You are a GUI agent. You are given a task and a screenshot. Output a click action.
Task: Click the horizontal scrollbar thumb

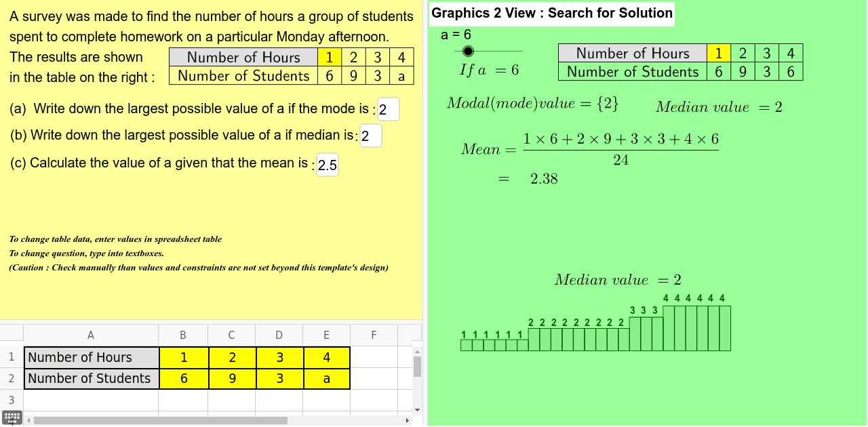(x=161, y=420)
